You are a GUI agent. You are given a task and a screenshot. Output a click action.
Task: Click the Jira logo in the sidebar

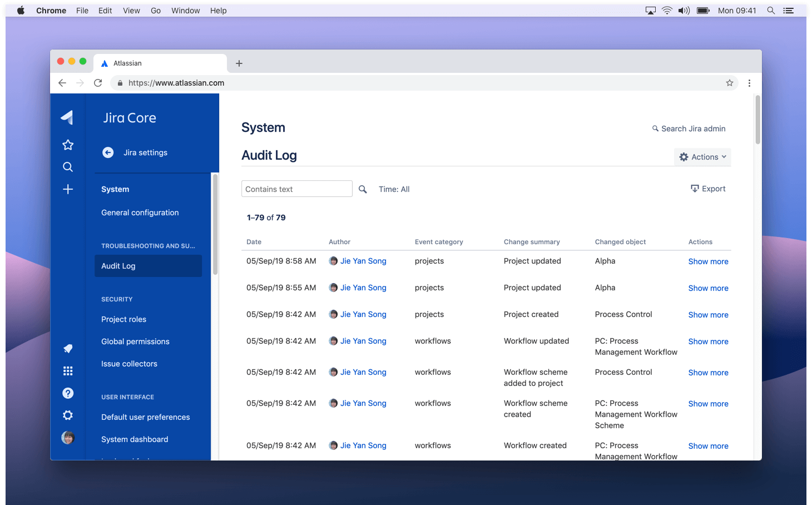point(67,117)
